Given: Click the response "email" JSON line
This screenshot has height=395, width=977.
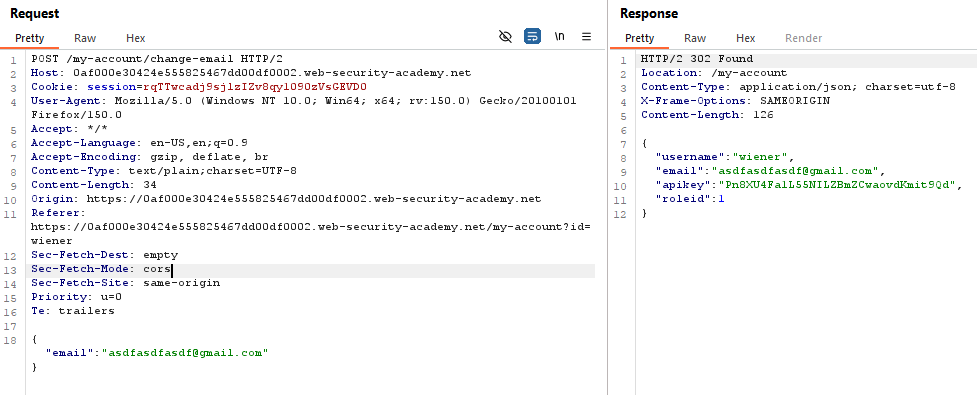Looking at the screenshot, I should click(x=770, y=171).
